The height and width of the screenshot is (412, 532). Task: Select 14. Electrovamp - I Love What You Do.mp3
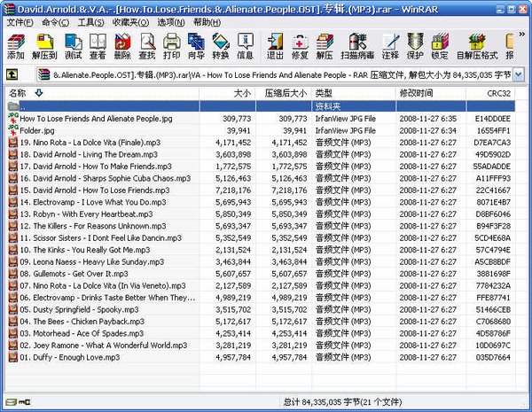tap(260, 202)
